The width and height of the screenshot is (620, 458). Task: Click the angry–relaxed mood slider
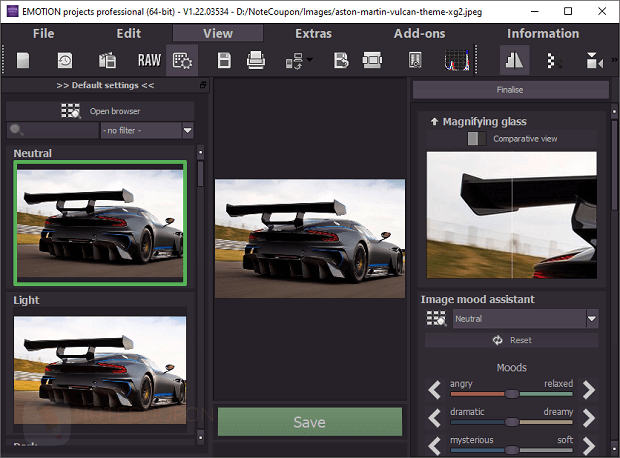[510, 393]
